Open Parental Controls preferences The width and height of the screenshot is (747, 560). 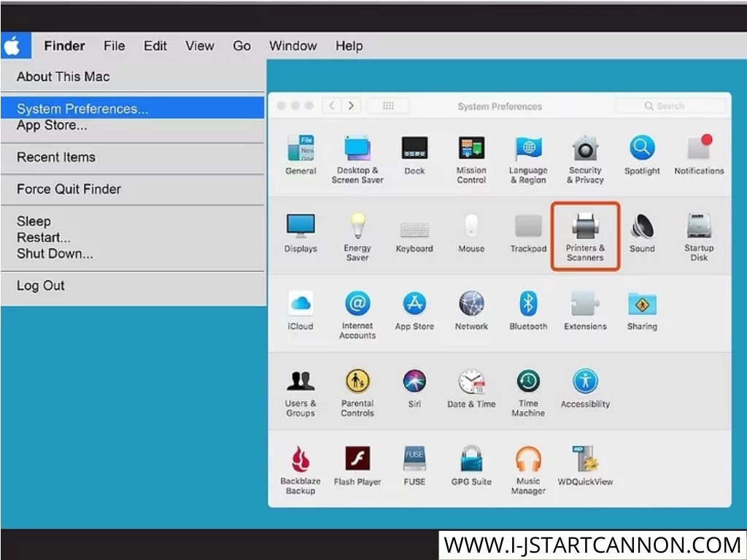coord(357,393)
